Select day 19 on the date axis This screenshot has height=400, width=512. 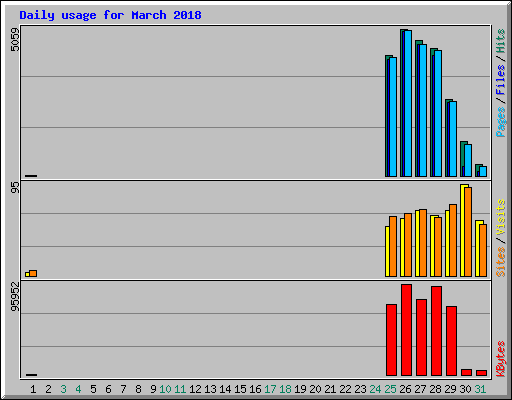click(x=300, y=389)
